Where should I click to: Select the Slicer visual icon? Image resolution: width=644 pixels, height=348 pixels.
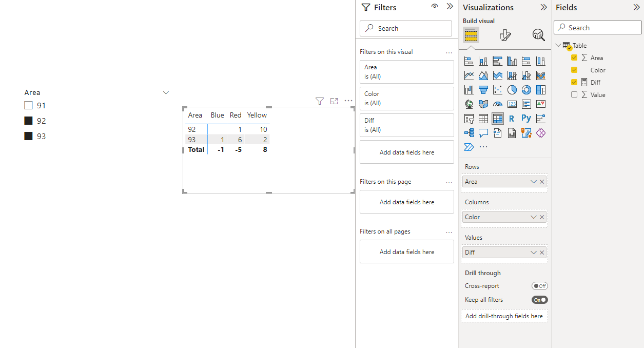[469, 119]
